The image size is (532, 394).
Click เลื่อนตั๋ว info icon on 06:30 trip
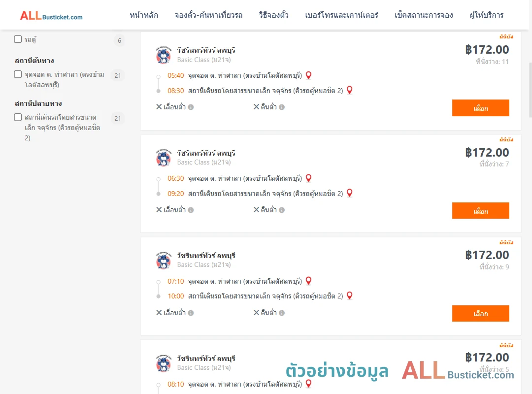(191, 210)
